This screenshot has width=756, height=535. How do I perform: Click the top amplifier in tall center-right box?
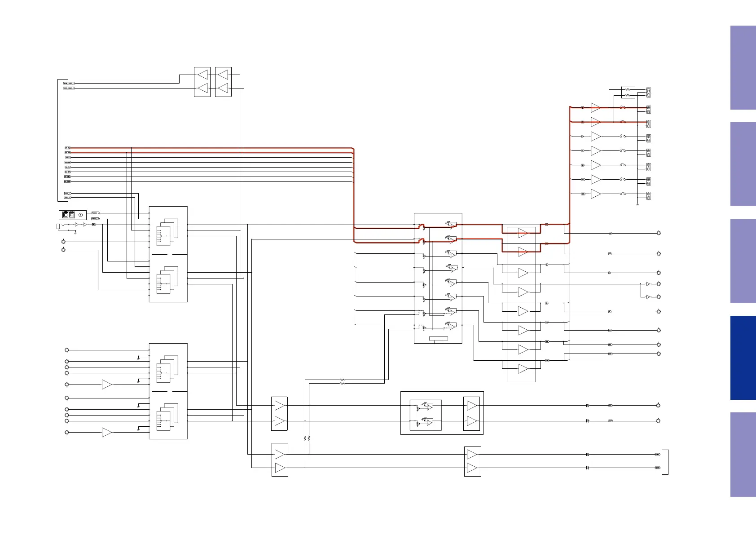tap(523, 233)
